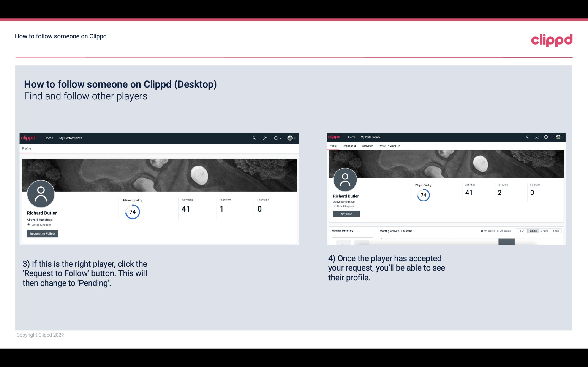Switch to the What To Work On tab
The image size is (588, 367).
tap(389, 146)
